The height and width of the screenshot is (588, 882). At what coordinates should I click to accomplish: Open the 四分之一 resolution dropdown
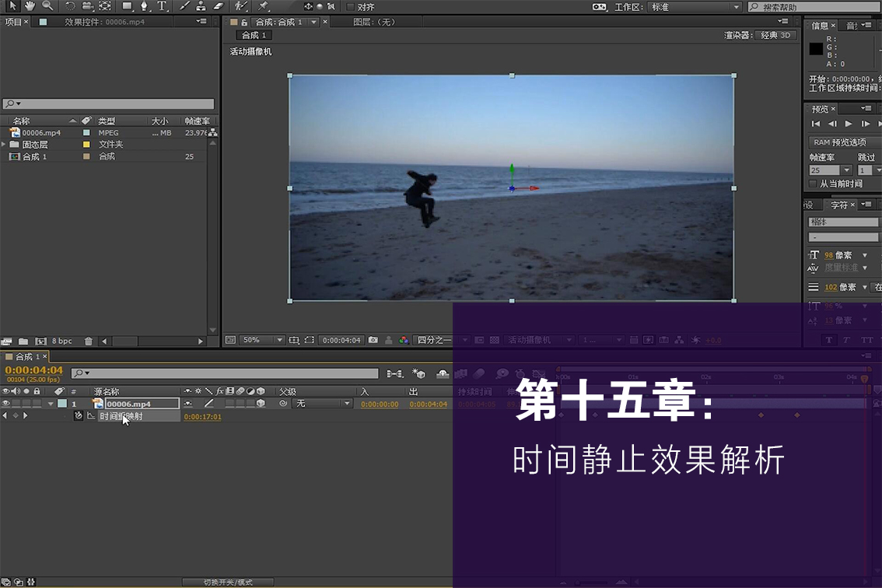click(442, 340)
